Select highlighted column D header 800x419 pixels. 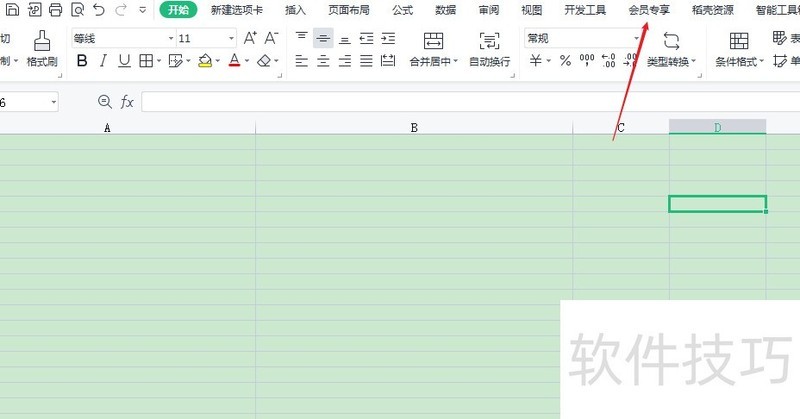click(717, 127)
